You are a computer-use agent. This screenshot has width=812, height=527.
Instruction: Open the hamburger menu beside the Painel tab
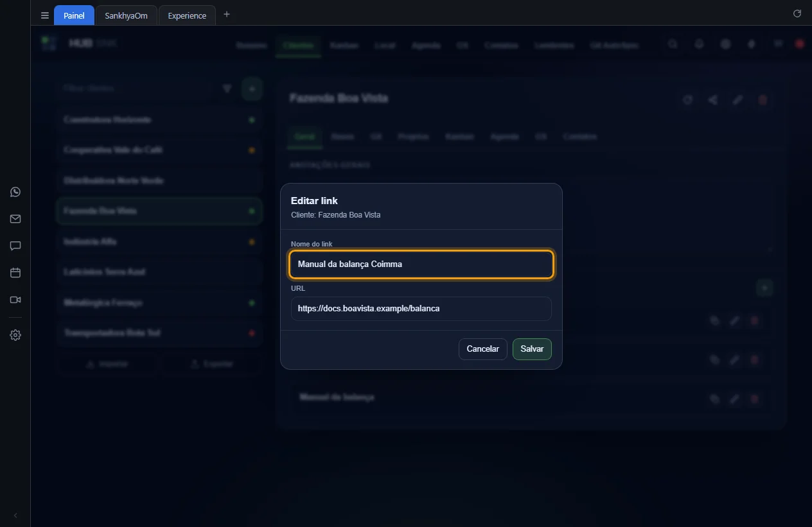click(x=45, y=15)
